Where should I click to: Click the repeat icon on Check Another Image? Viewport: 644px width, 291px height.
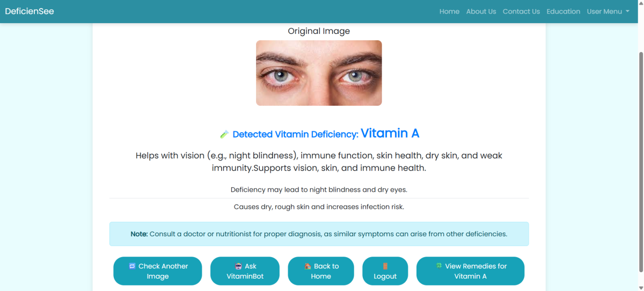(132, 266)
